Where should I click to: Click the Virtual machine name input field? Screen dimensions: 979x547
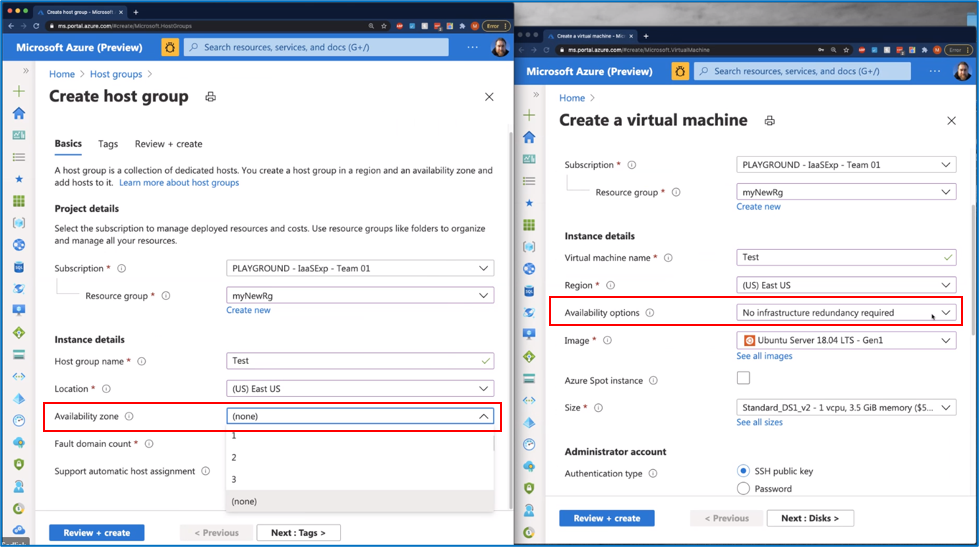coord(846,257)
